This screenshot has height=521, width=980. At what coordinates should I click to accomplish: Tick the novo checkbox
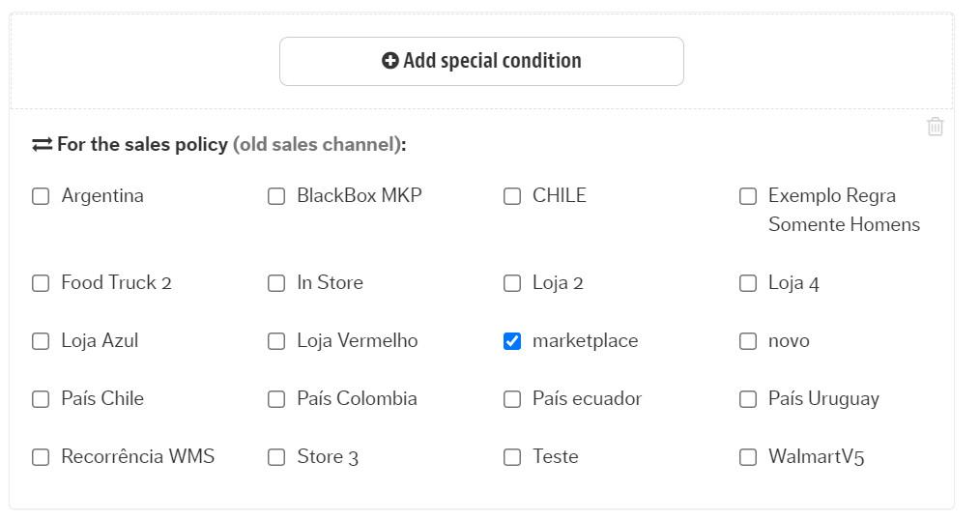tap(748, 341)
